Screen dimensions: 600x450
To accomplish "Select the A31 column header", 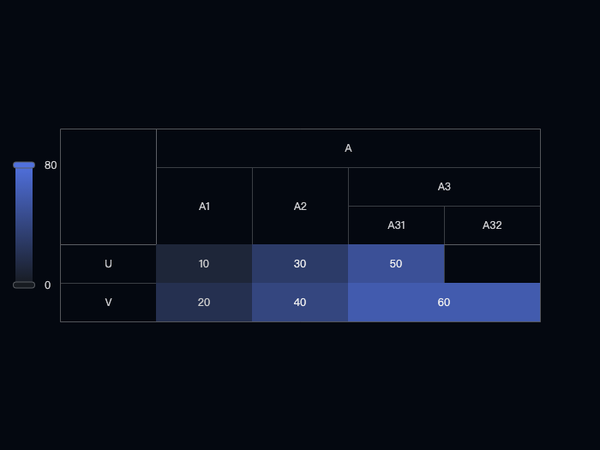I will tap(396, 225).
